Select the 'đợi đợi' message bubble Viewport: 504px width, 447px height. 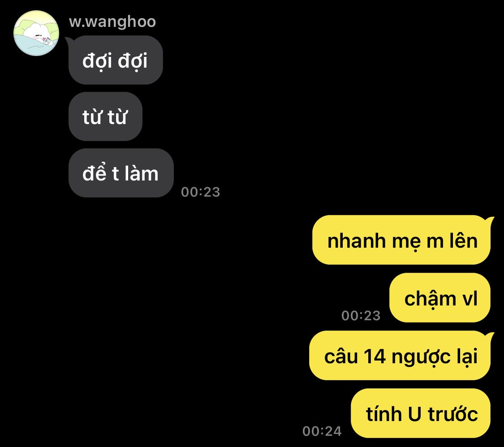tap(116, 60)
